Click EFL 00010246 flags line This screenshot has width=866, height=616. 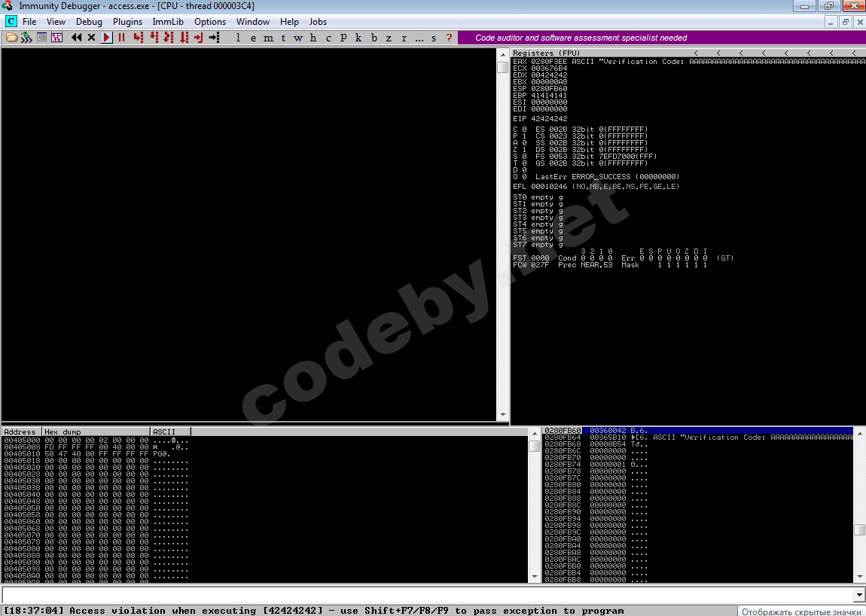click(x=596, y=187)
